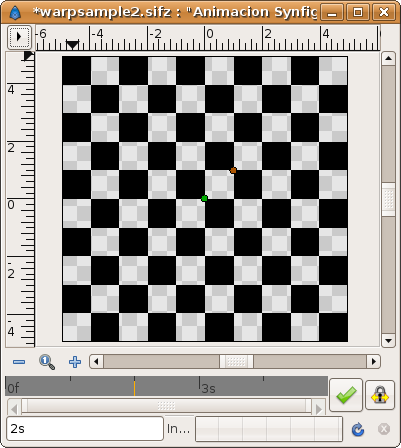
Task: Open the canvas menu caret button
Action: coord(20,37)
